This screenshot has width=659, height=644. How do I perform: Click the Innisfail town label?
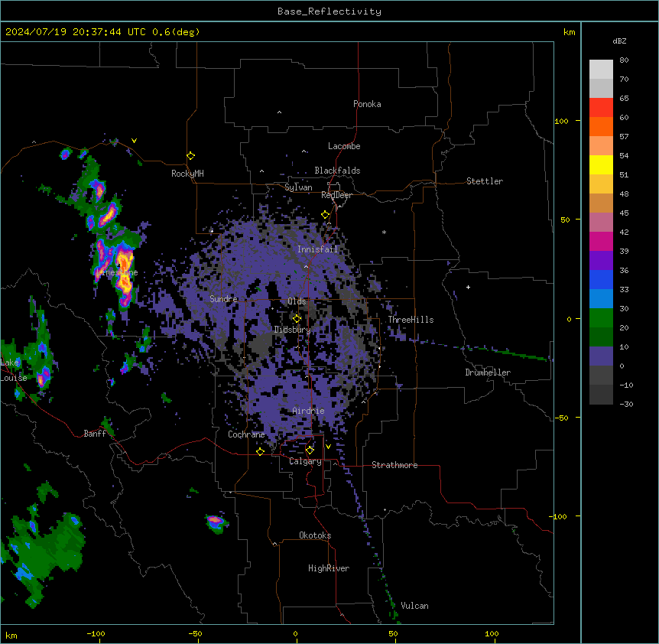pyautogui.click(x=317, y=249)
